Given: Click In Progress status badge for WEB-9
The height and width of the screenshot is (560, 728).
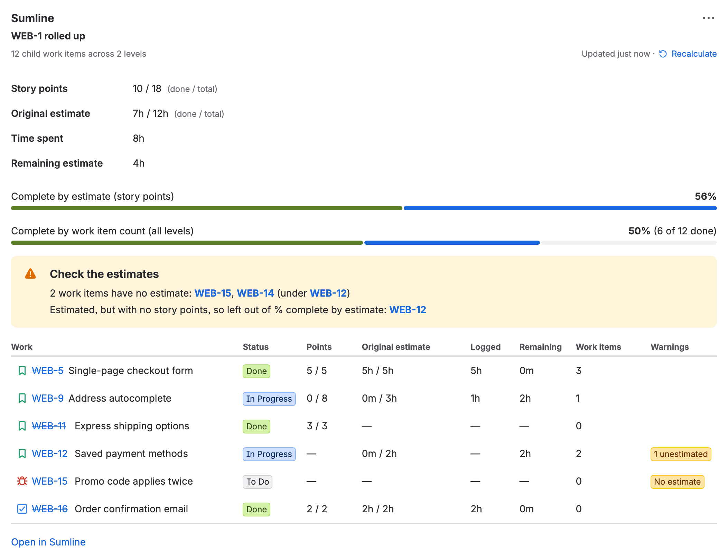Looking at the screenshot, I should (x=269, y=399).
